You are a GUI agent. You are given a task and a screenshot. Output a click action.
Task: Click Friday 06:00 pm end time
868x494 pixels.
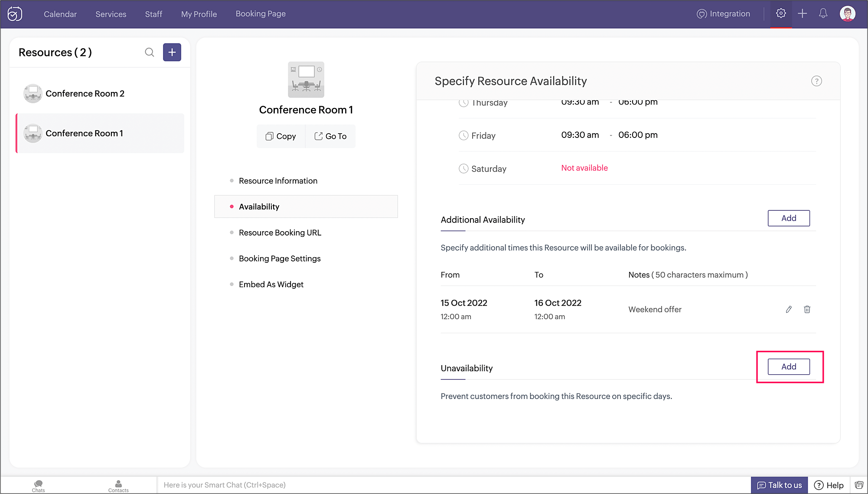pyautogui.click(x=638, y=135)
